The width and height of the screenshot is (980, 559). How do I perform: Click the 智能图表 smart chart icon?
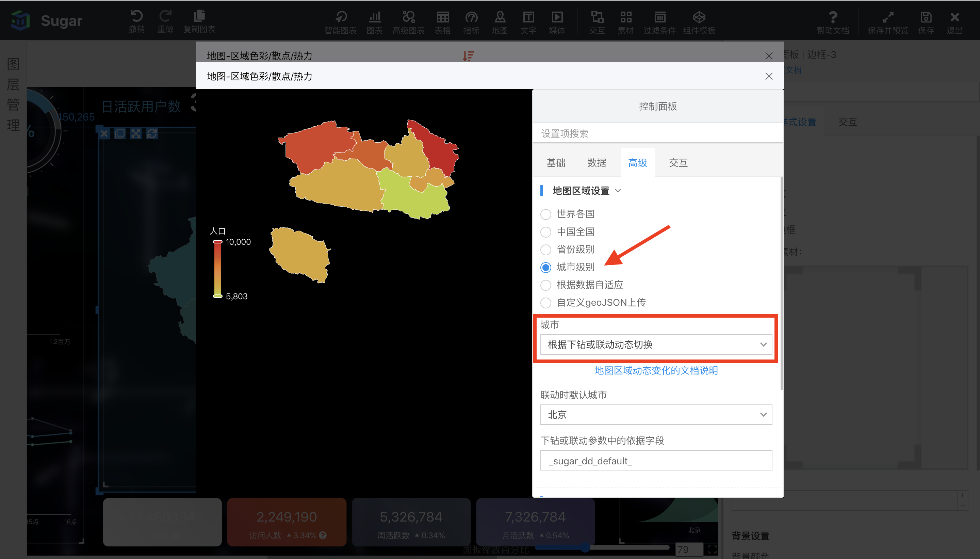pos(340,17)
